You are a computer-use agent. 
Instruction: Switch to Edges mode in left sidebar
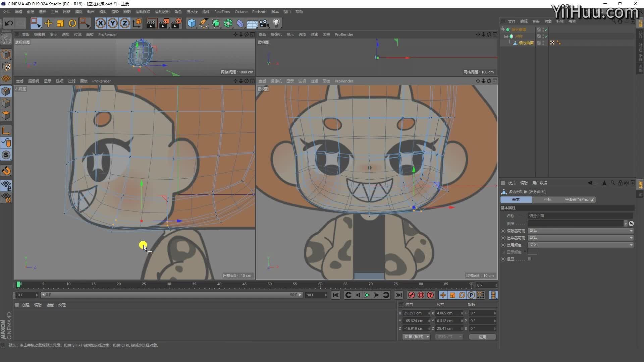(x=6, y=103)
